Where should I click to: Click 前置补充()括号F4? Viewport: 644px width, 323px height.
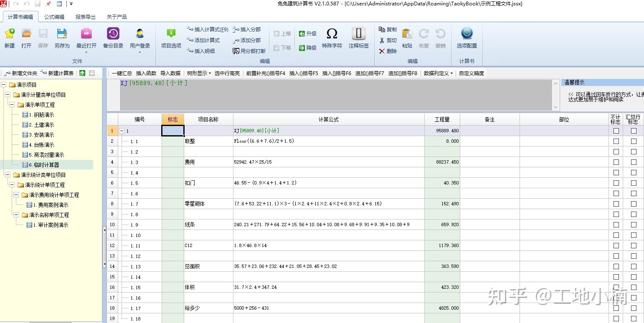coord(266,73)
